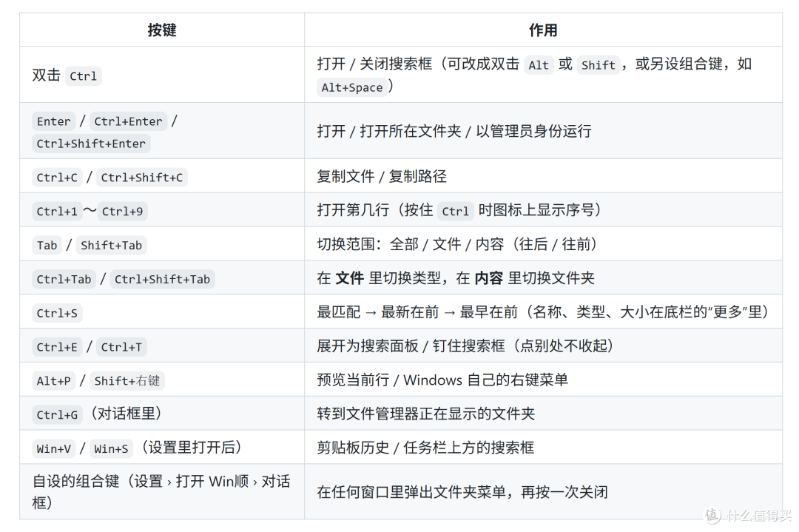799x532 pixels.
Task: Click the Shift+右键 keycap
Action: [127, 380]
